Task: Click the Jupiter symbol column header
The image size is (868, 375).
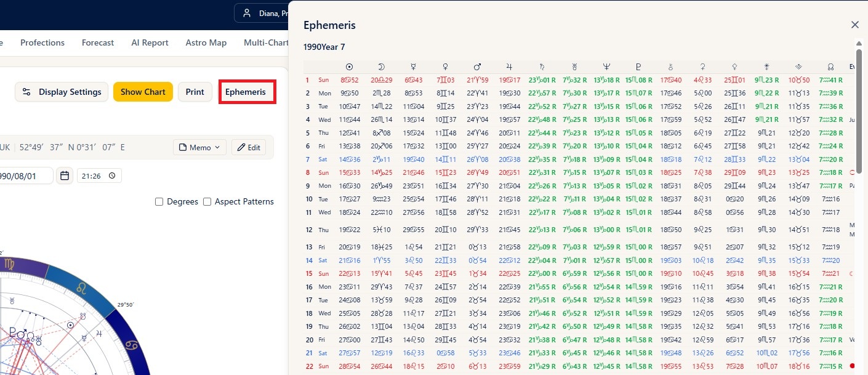Action: [x=509, y=67]
